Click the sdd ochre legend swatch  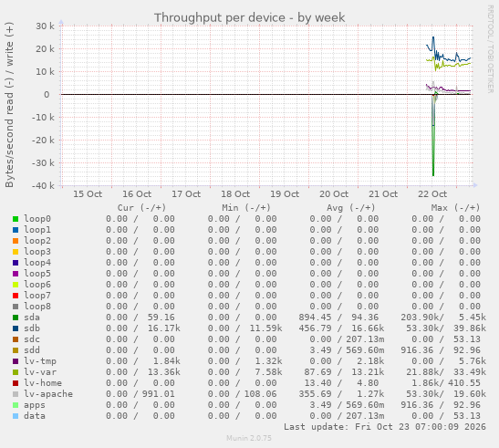tap(16, 350)
